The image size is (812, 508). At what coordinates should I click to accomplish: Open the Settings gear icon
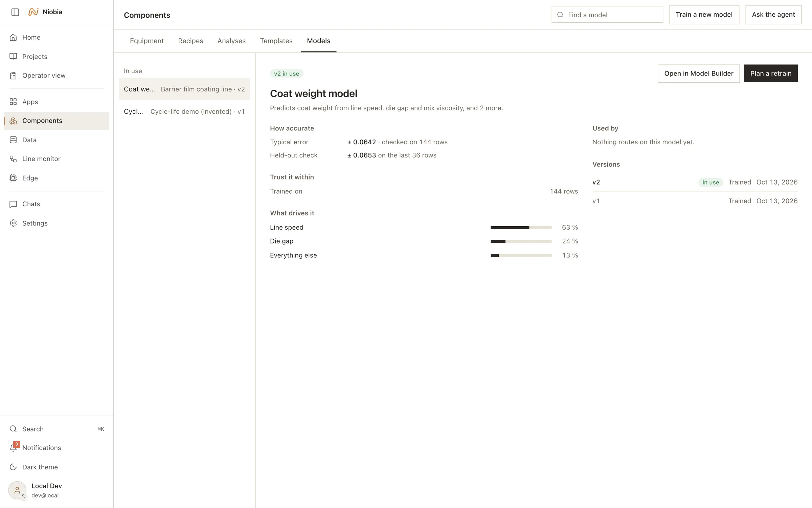tap(13, 223)
